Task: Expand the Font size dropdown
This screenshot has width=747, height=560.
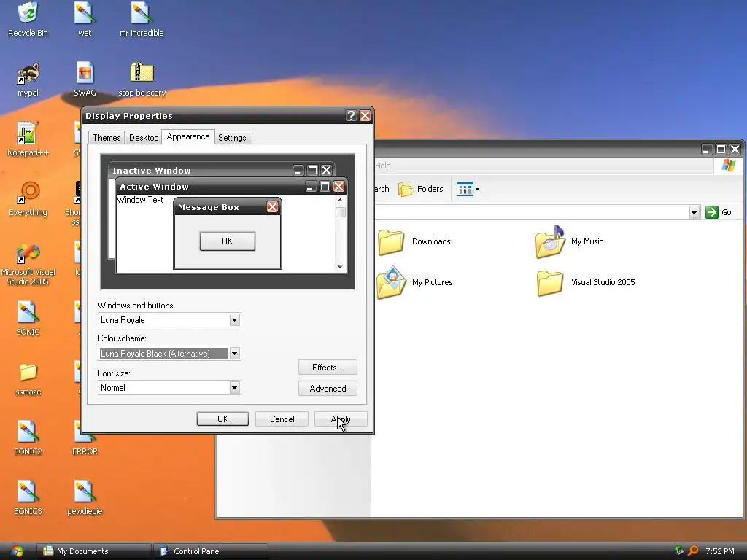Action: [x=234, y=388]
